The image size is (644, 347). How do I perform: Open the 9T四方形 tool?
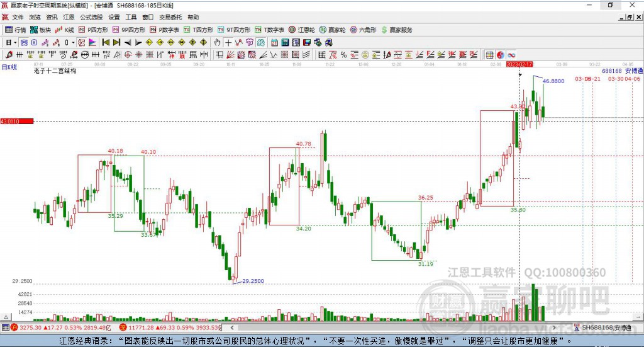click(x=234, y=30)
